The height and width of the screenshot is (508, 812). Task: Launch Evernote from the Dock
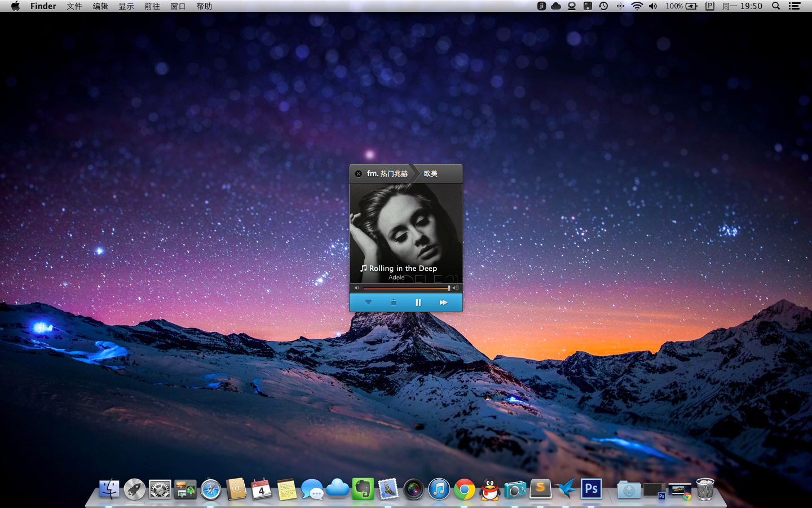click(363, 489)
